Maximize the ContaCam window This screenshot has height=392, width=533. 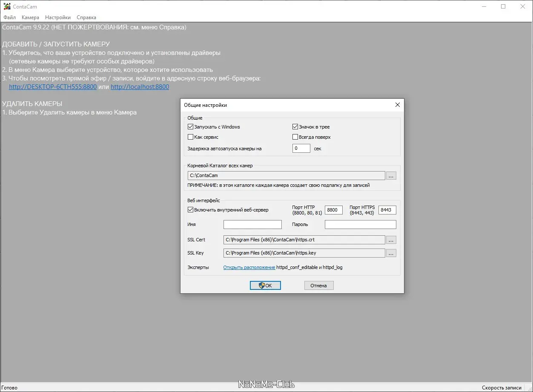click(x=503, y=6)
